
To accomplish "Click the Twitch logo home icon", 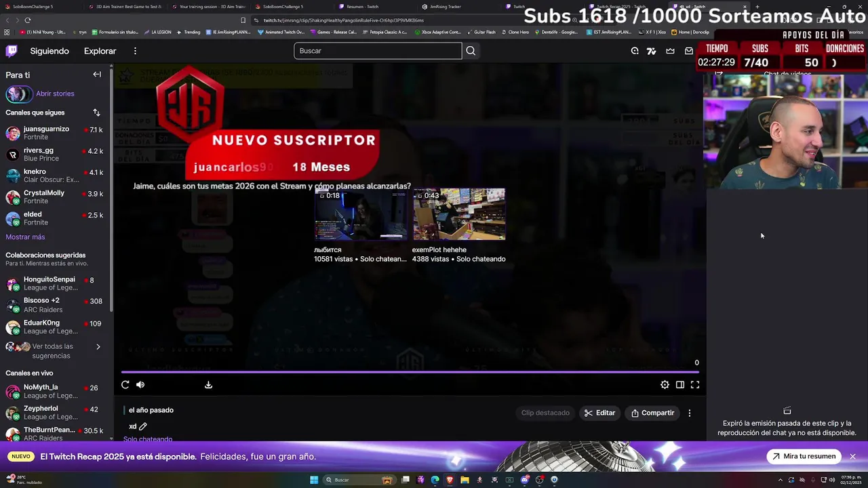I will 12,51.
